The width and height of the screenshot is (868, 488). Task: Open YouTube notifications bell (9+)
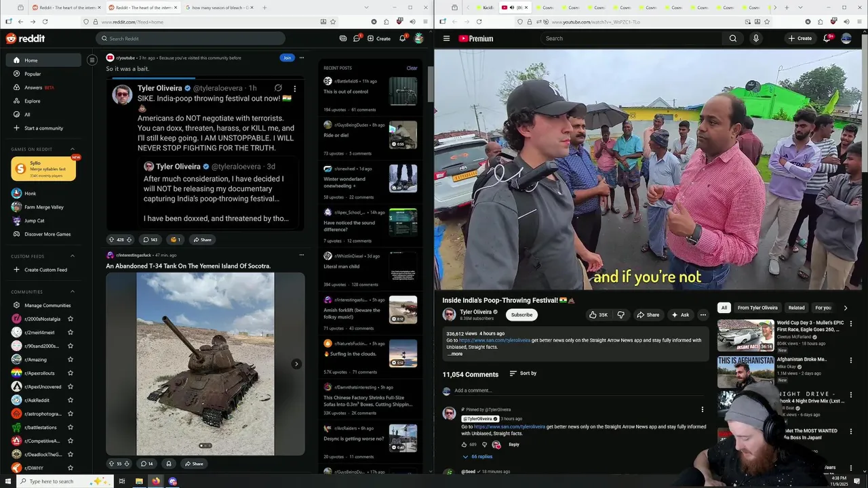pos(827,39)
